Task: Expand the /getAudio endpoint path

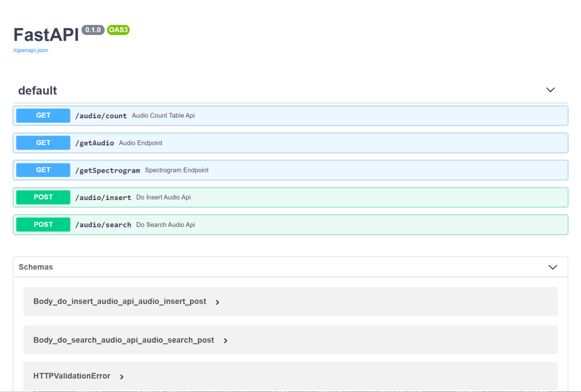Action: tap(95, 143)
